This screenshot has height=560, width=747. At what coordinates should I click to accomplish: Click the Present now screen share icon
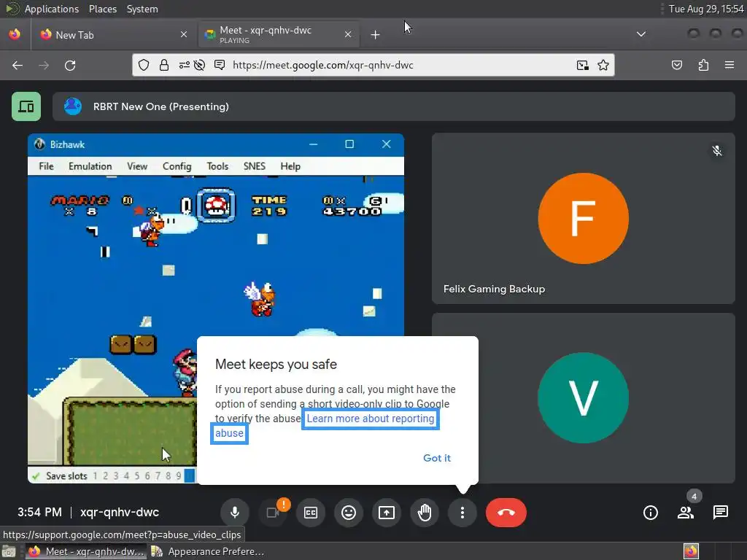pos(387,513)
